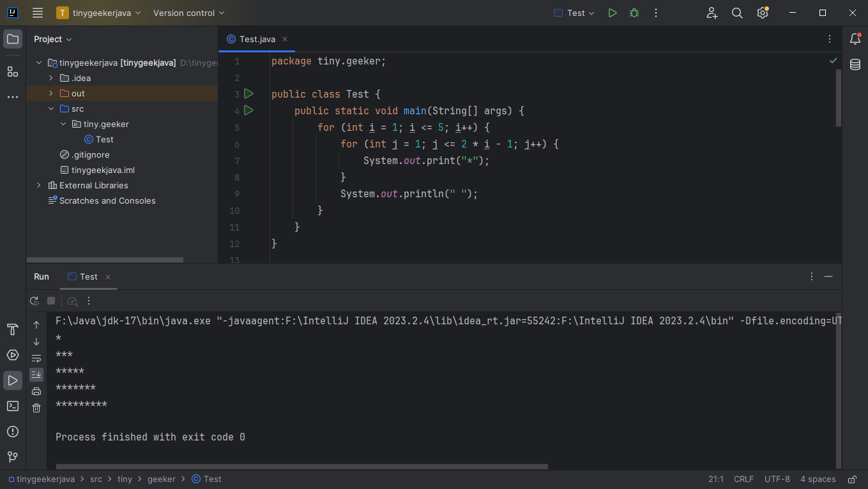Image resolution: width=868 pixels, height=489 pixels.
Task: Open the Database tool window
Action: pos(855,64)
